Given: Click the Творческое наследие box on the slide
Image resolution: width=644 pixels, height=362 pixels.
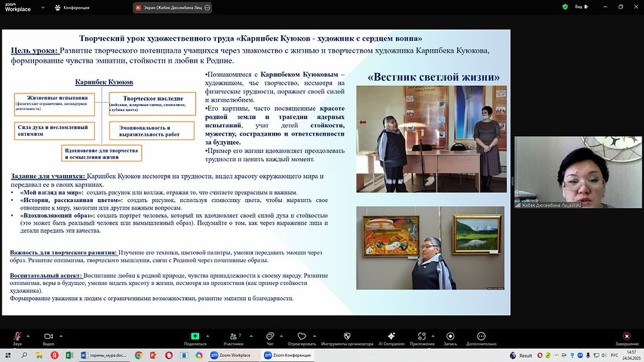Looking at the screenshot, I should click(152, 104).
